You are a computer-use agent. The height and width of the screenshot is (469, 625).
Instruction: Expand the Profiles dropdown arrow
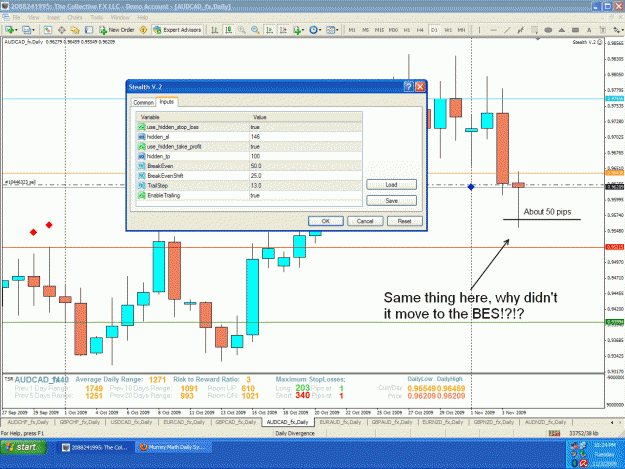pos(33,30)
